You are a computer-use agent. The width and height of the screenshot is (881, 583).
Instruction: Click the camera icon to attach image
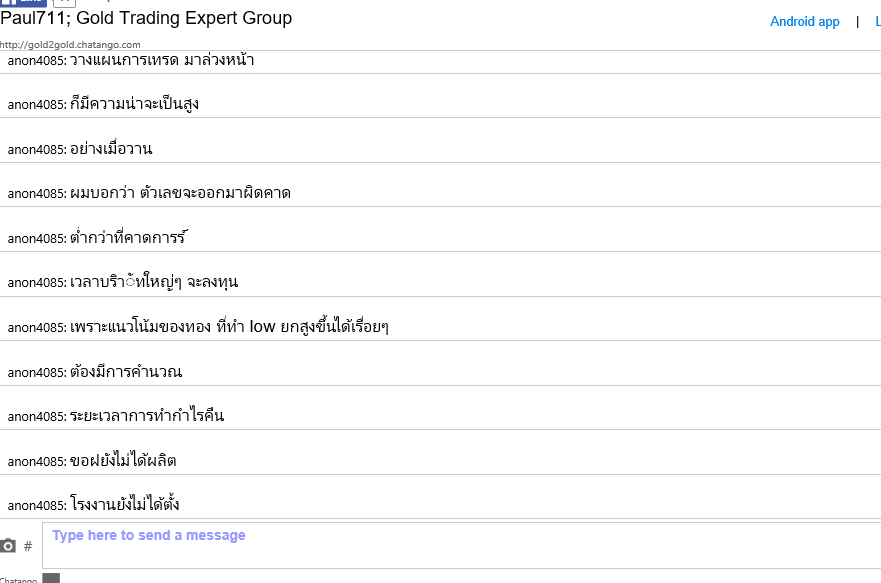(9, 546)
